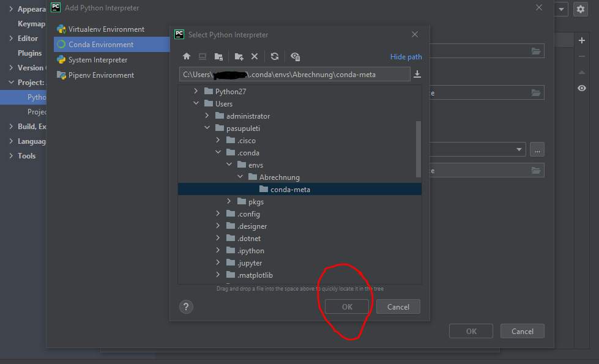This screenshot has width=599, height=364.
Task: Cancel the Select Python Interpreter dialog
Action: [x=398, y=306]
